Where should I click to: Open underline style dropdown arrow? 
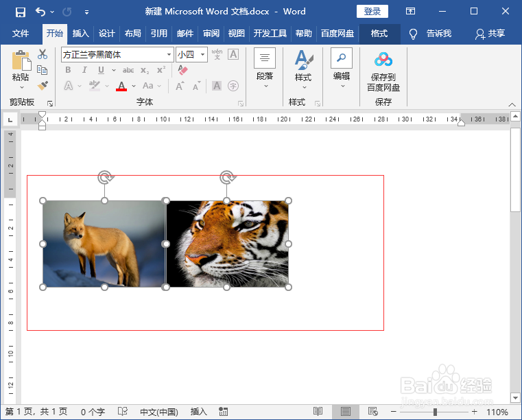click(113, 70)
